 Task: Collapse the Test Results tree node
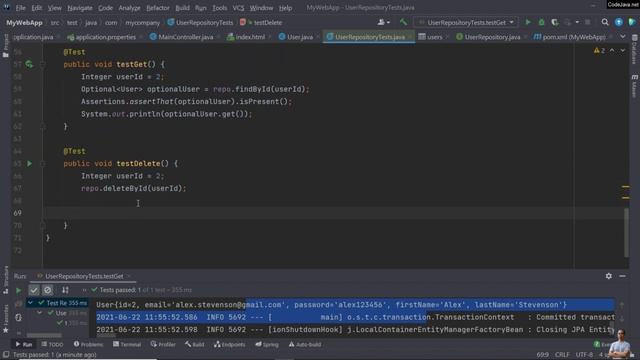[x=30, y=303]
